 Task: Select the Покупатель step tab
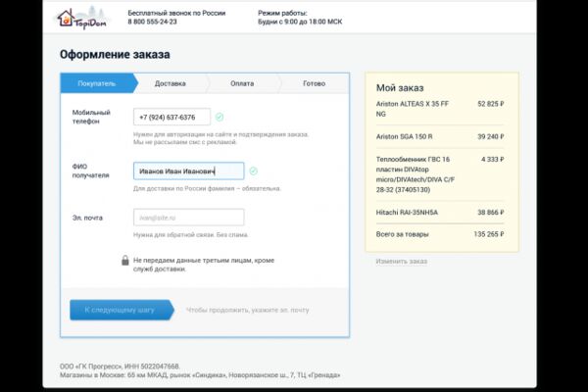coord(97,83)
